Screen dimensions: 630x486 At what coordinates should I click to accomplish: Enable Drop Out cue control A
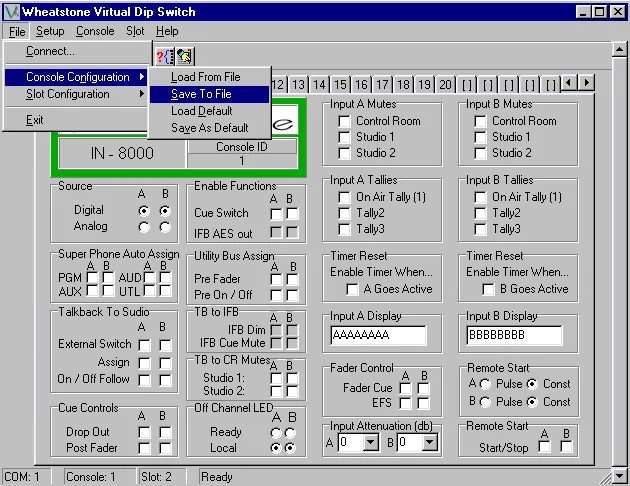[144, 433]
